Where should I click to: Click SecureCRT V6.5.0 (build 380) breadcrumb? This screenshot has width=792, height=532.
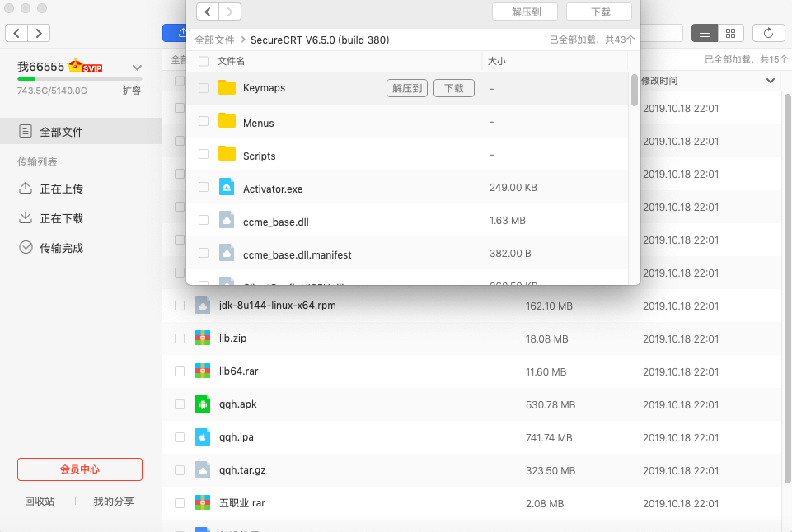[320, 40]
